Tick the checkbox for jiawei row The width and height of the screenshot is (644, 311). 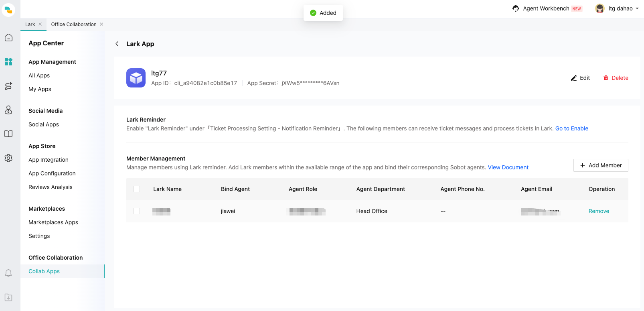[x=137, y=211]
